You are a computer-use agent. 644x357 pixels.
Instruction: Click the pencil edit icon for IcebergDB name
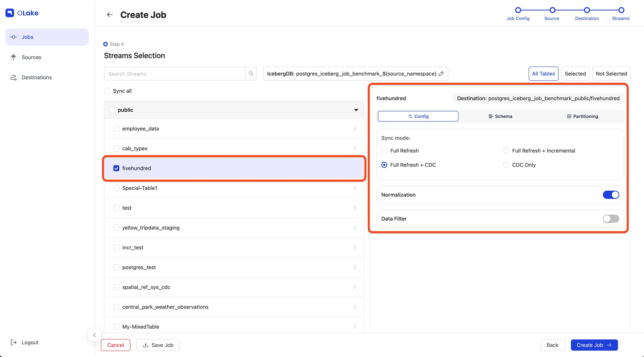[441, 74]
